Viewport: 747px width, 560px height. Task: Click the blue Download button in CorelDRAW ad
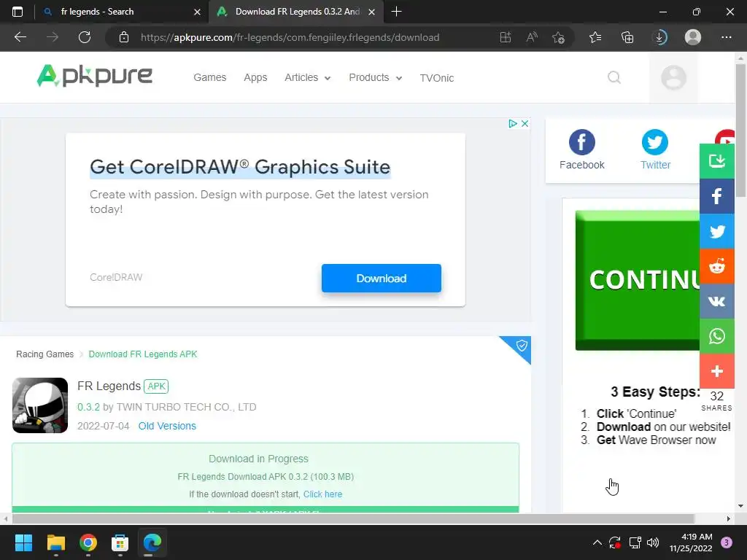(x=381, y=278)
